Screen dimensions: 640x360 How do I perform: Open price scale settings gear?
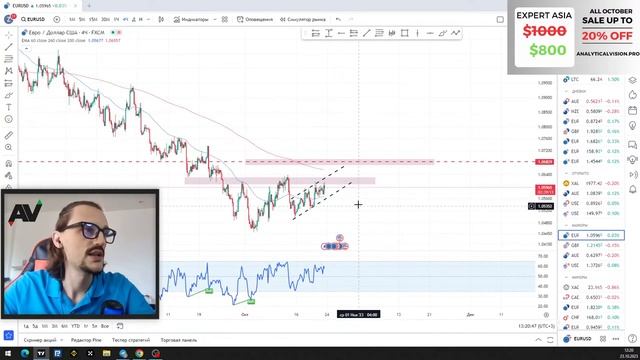pyautogui.click(x=546, y=315)
